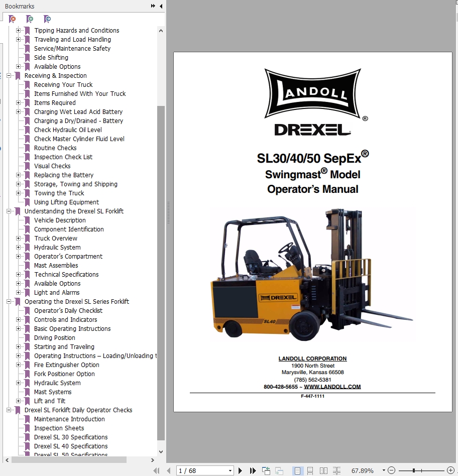Viewport: 458px width, 476px height.
Task: Open Items Furnished With Your Truck bookmark
Action: pos(80,94)
